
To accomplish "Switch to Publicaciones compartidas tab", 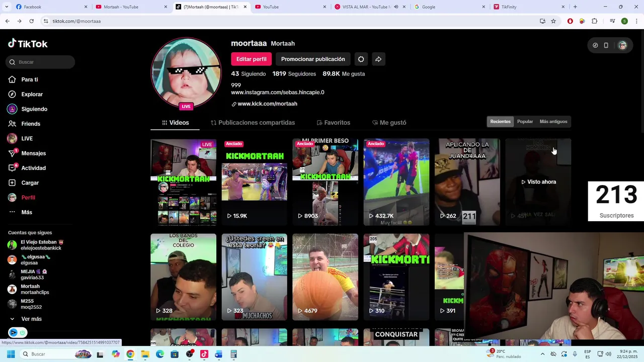I will 253,123.
